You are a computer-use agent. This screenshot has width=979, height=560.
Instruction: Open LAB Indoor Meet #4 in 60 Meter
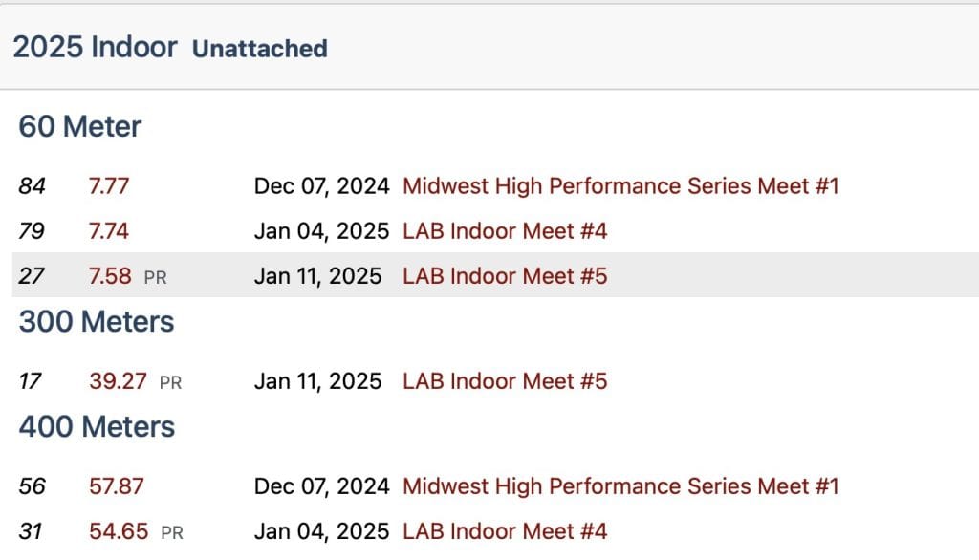coord(505,231)
